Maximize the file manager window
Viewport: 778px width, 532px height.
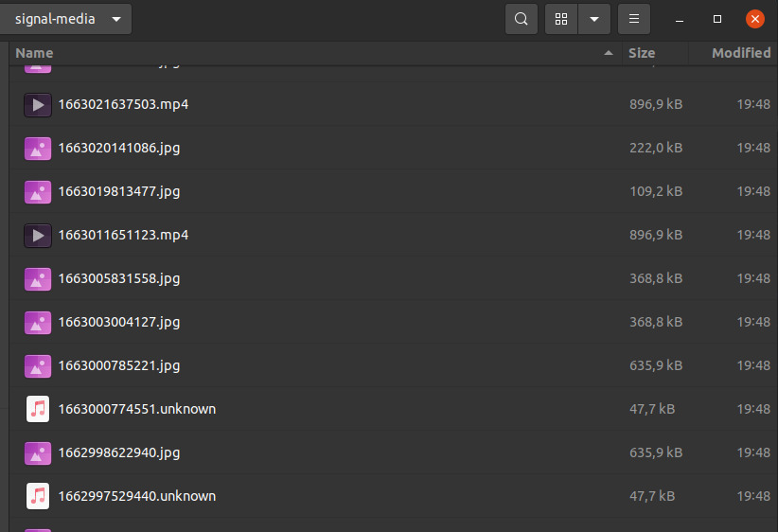pos(717,19)
